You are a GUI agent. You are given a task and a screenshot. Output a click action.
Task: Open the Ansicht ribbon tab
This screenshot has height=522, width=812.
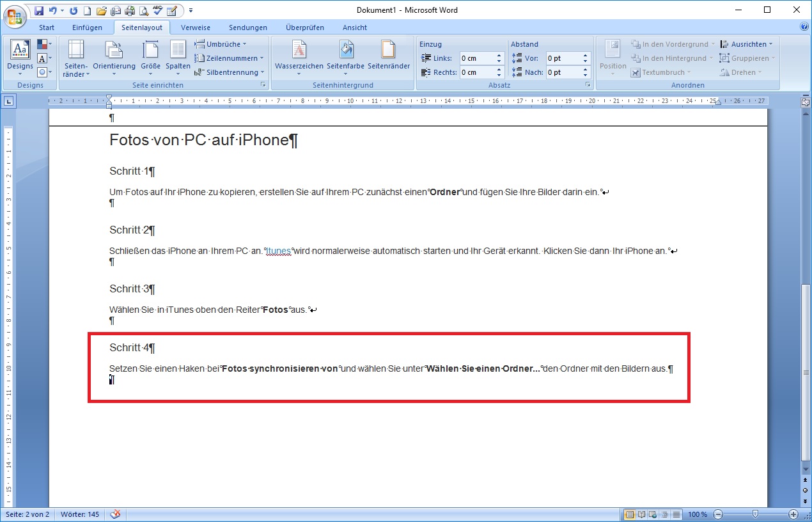[x=354, y=28]
